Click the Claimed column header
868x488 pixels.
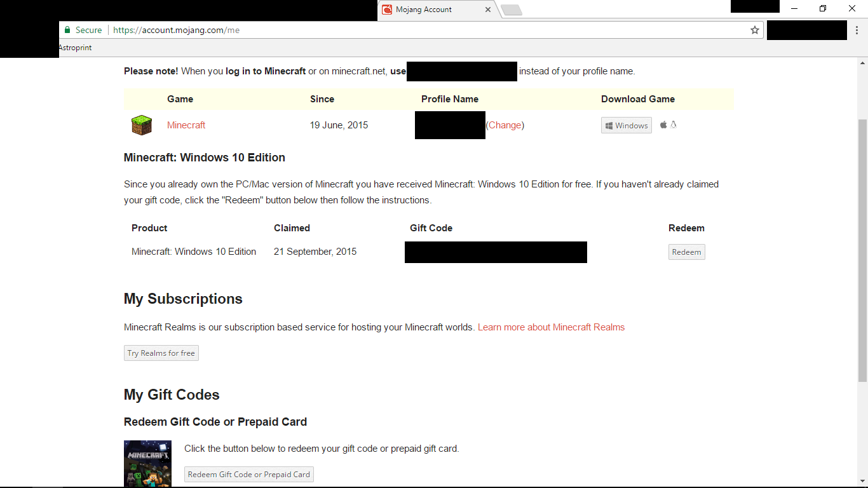(x=292, y=228)
